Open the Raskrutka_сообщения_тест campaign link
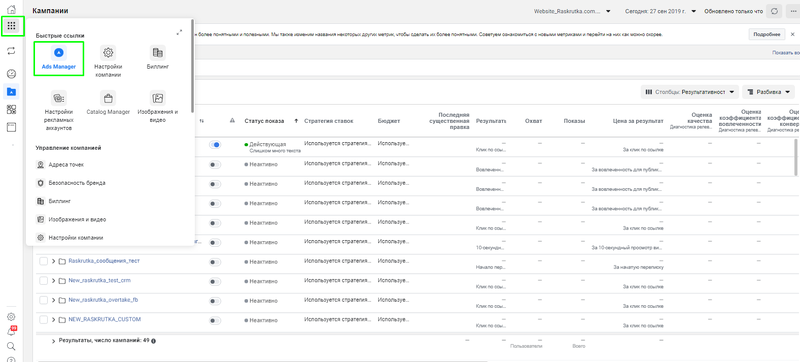The image size is (800, 362). pyautogui.click(x=104, y=261)
